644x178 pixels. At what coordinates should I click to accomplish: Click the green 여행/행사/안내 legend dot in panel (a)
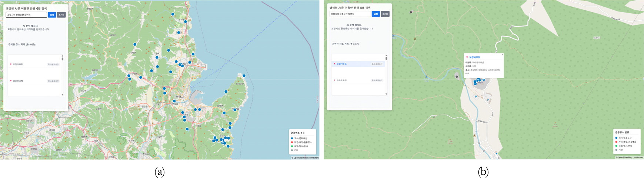coord(292,146)
